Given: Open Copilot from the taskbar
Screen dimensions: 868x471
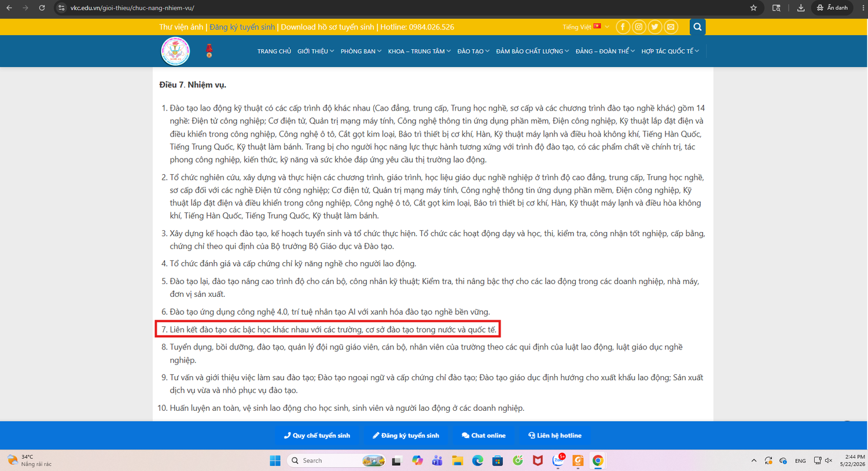Looking at the screenshot, I should click(417, 461).
